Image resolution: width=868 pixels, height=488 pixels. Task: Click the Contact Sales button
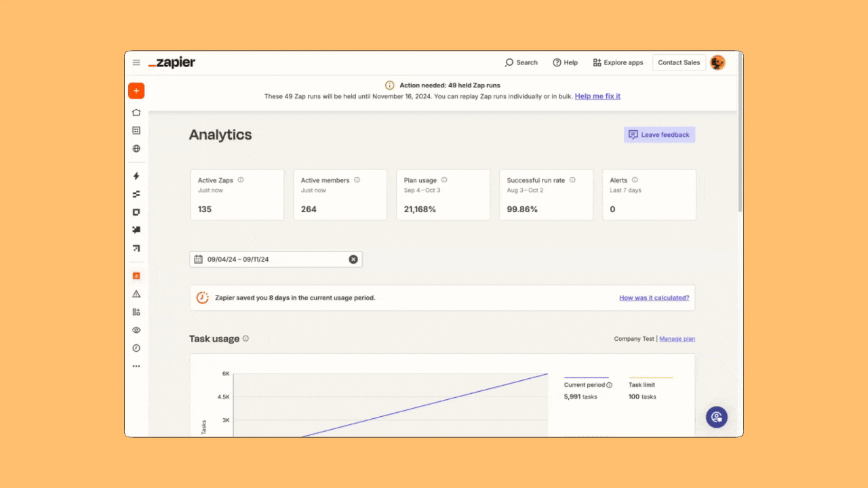click(679, 62)
